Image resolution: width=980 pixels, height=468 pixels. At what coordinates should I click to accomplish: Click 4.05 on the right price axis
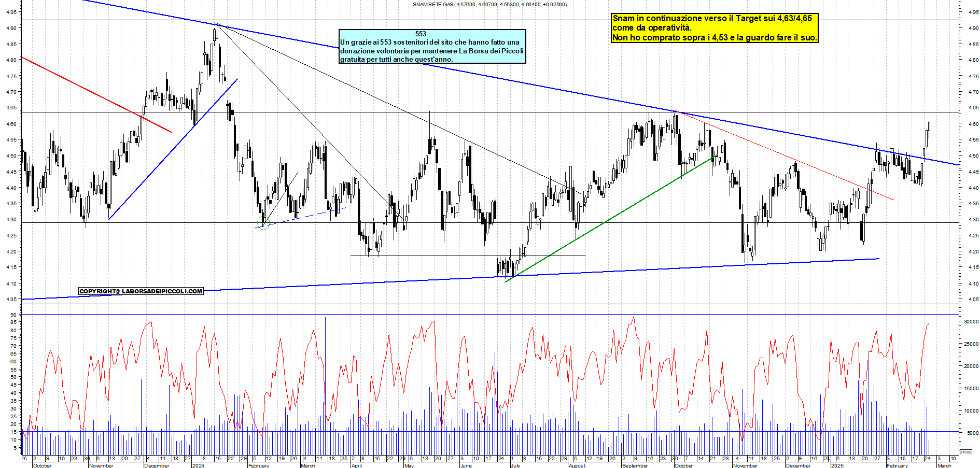click(973, 300)
